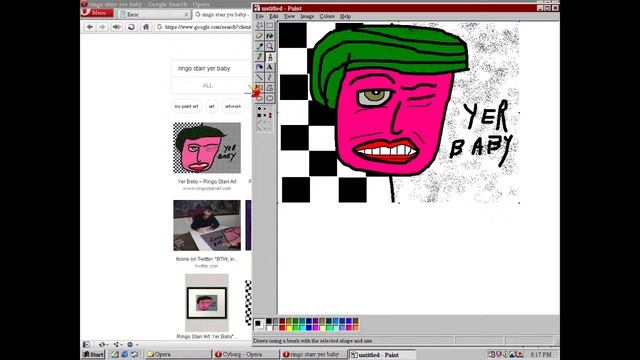
Task: Click Opera's forward navigation arrow
Action: pyautogui.click(x=102, y=27)
